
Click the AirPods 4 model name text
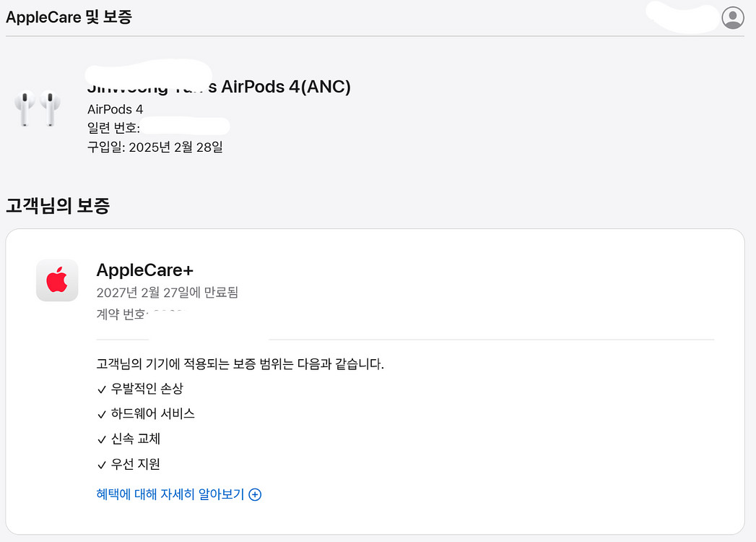coord(116,110)
